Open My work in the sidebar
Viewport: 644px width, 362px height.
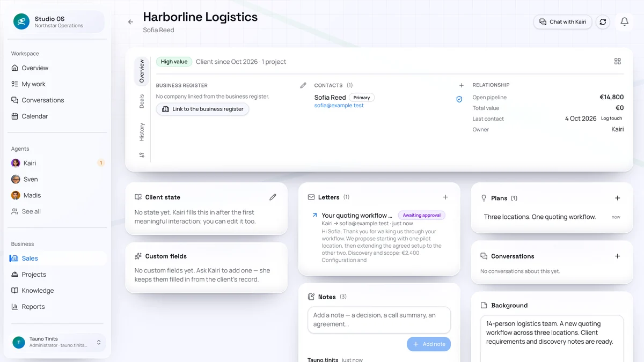58,84
